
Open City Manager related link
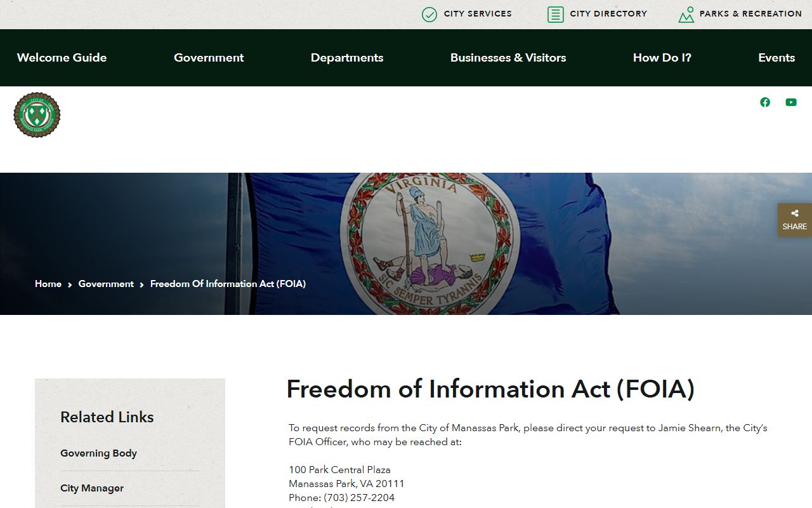point(92,488)
